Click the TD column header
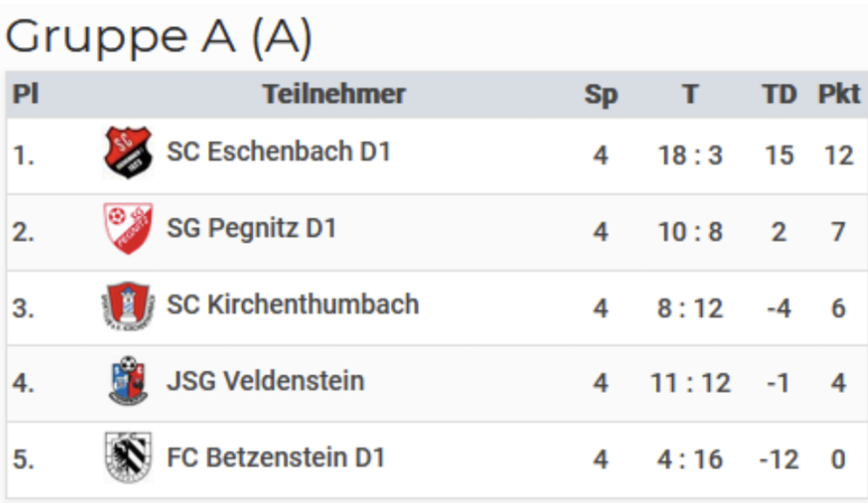This screenshot has height=503, width=868. pyautogui.click(x=779, y=94)
